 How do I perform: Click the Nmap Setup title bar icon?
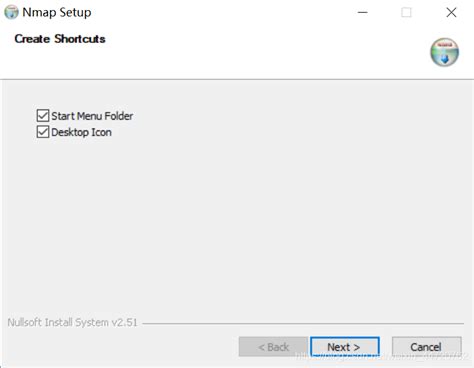11,12
